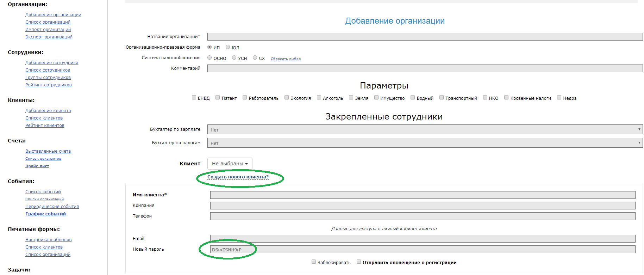The image size is (644, 275).
Task: Click the Название организации input field
Action: 425,37
